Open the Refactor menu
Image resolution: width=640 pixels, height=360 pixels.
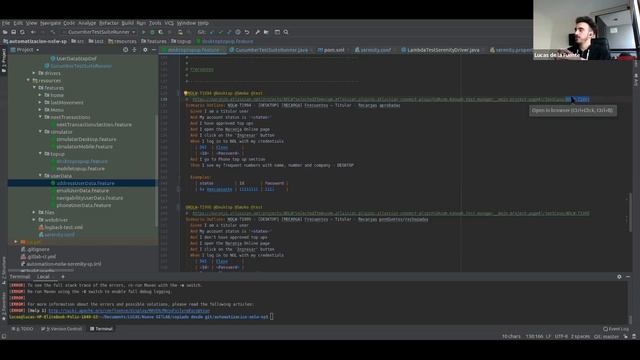[109, 23]
